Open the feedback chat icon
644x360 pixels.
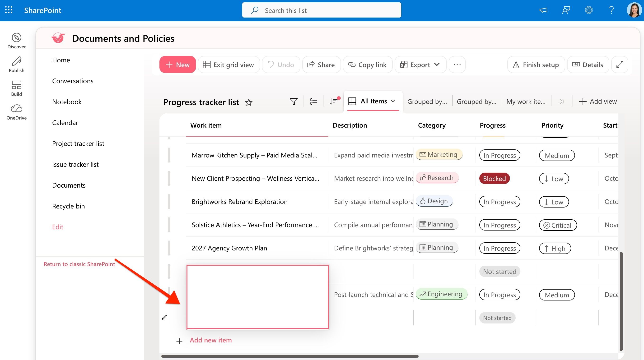click(x=566, y=10)
